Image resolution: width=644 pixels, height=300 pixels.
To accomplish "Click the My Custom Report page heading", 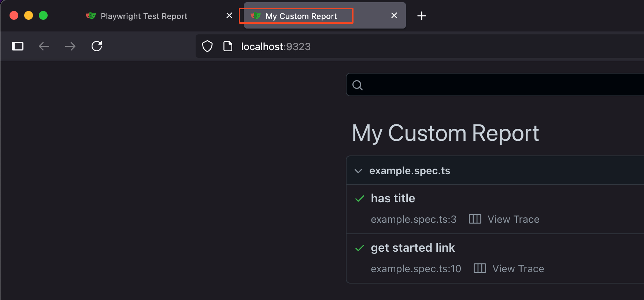I will coord(445,133).
